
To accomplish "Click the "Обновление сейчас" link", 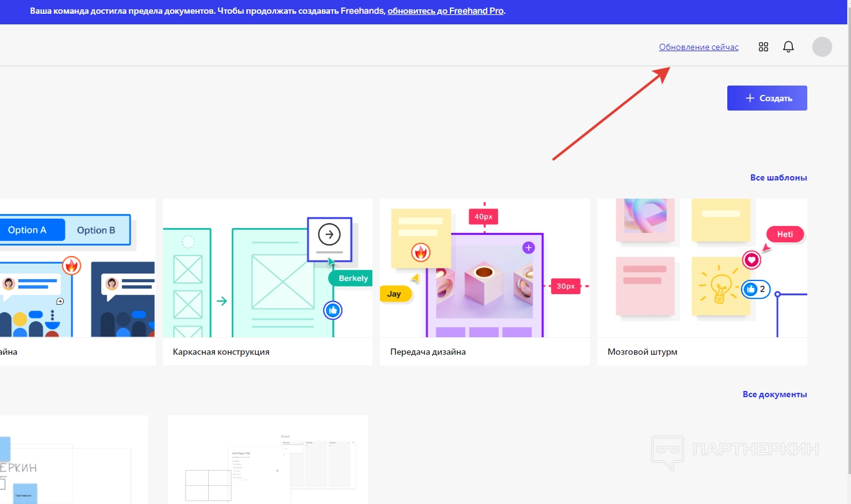I will click(699, 47).
